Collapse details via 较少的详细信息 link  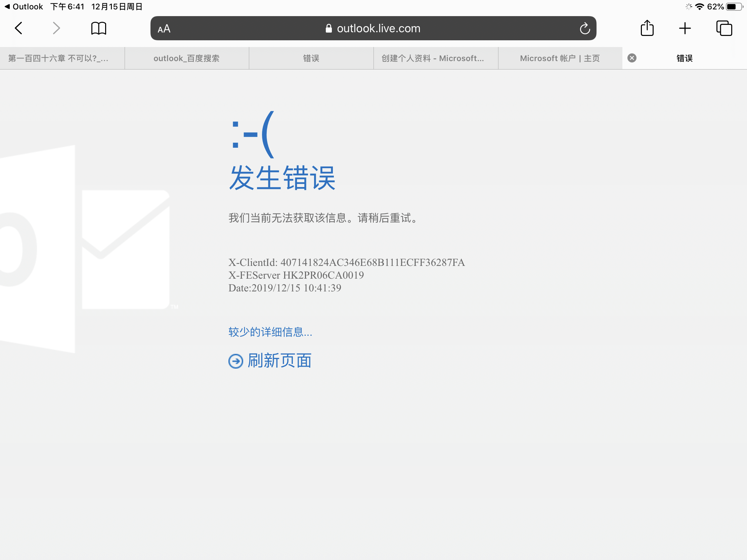[x=270, y=332]
